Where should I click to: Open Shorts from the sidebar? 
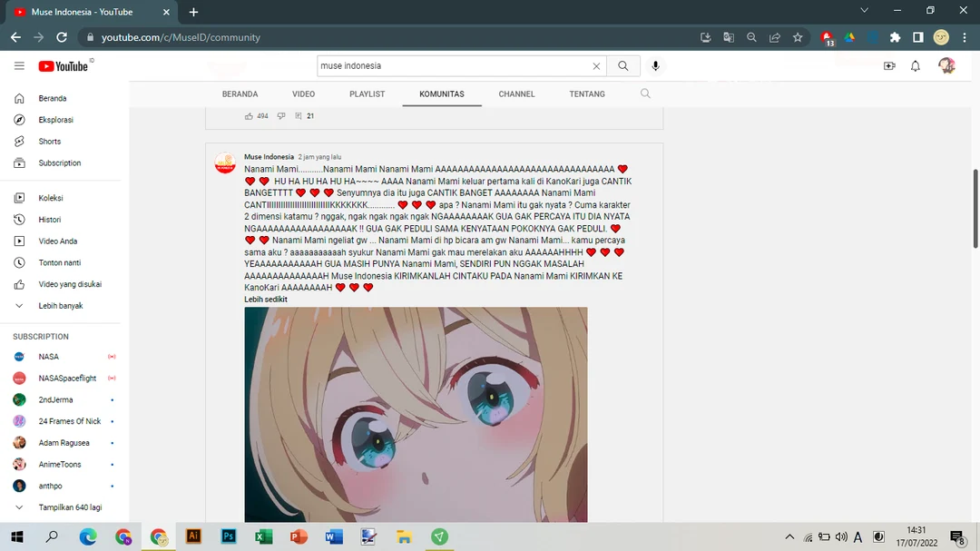point(49,142)
